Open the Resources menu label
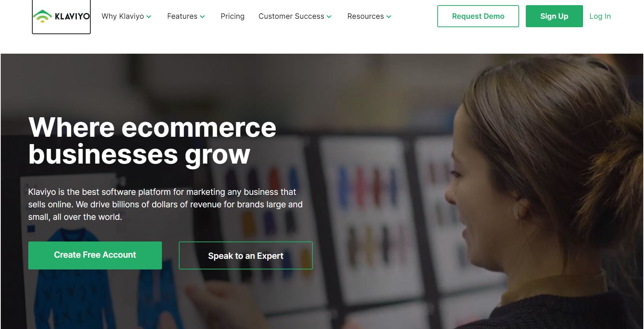644x329 pixels. pos(365,16)
